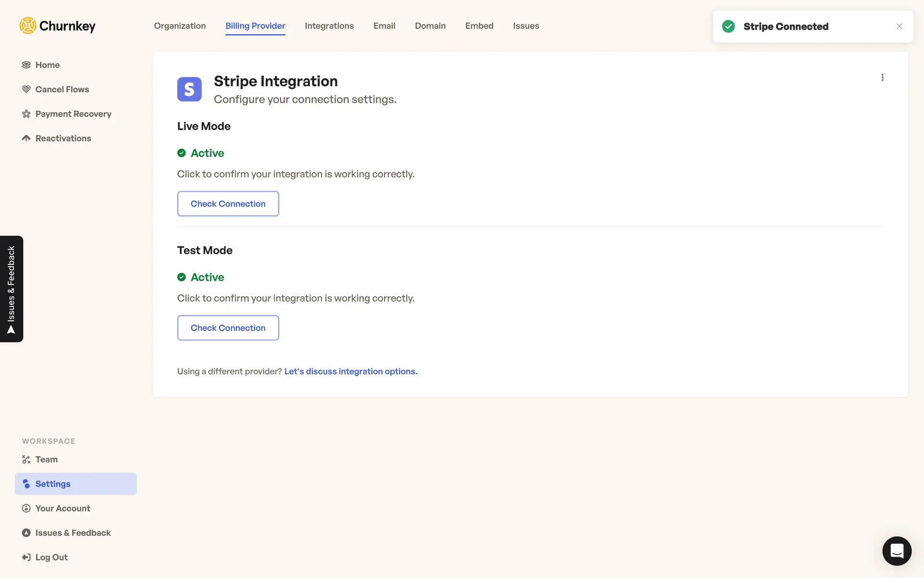The height and width of the screenshot is (578, 924).
Task: Open Reactivations arrow icon
Action: click(x=26, y=138)
